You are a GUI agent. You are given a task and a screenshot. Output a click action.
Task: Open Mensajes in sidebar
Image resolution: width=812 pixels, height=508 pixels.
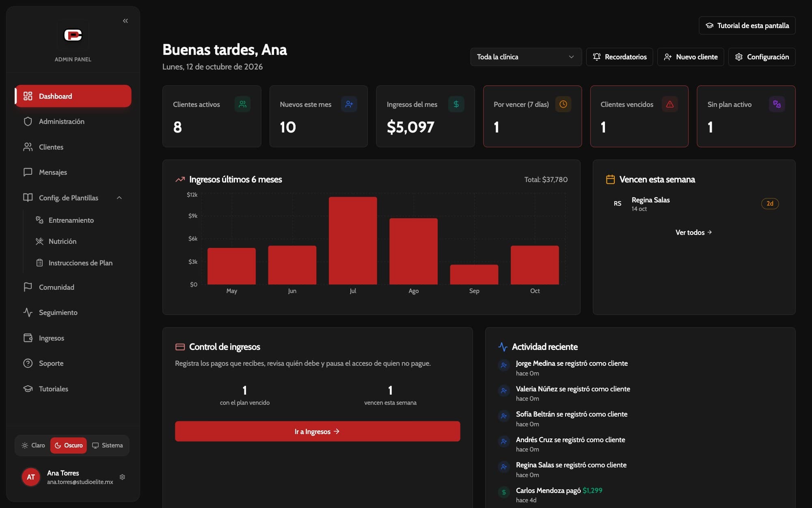[x=73, y=172]
